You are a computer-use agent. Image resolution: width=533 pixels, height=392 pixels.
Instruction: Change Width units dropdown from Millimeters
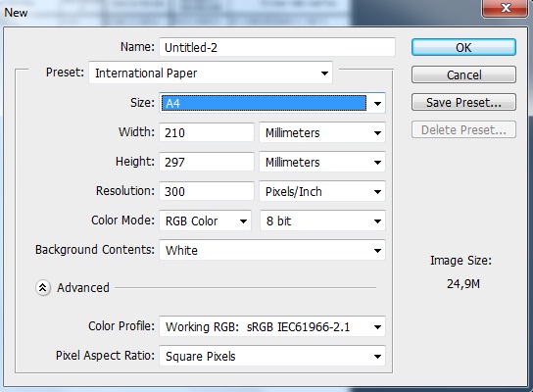pyautogui.click(x=322, y=132)
